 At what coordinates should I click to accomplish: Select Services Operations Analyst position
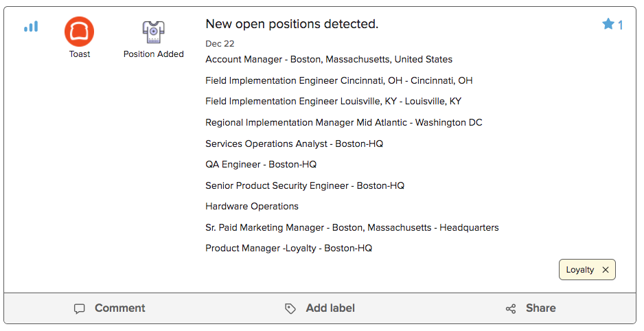pyautogui.click(x=294, y=144)
